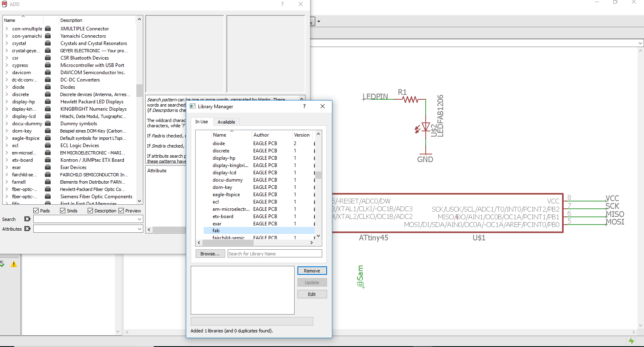Expand the ecl library node in ADD
The width and height of the screenshot is (644, 347).
click(x=7, y=146)
